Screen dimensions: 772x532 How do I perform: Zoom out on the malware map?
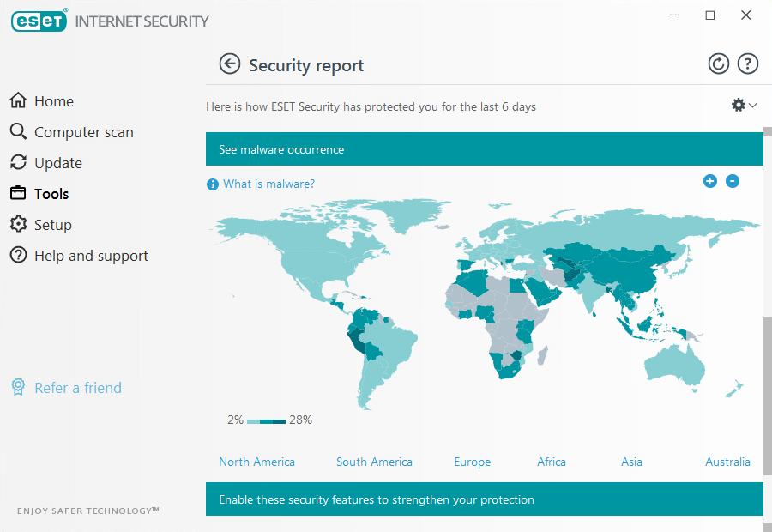(733, 181)
